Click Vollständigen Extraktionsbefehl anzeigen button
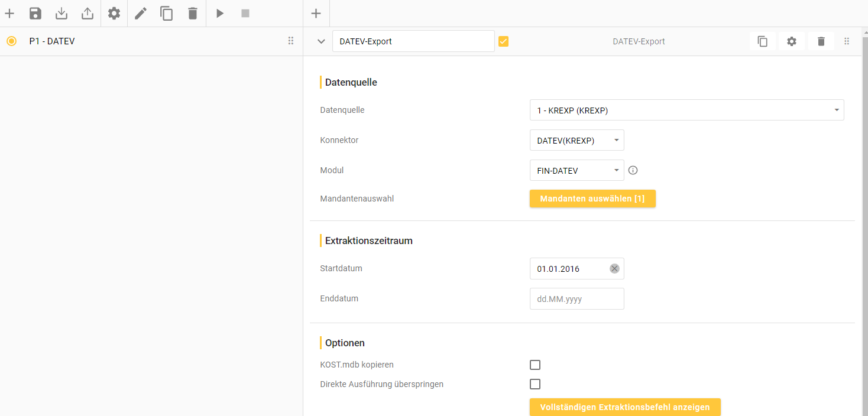The width and height of the screenshot is (868, 416). click(624, 407)
